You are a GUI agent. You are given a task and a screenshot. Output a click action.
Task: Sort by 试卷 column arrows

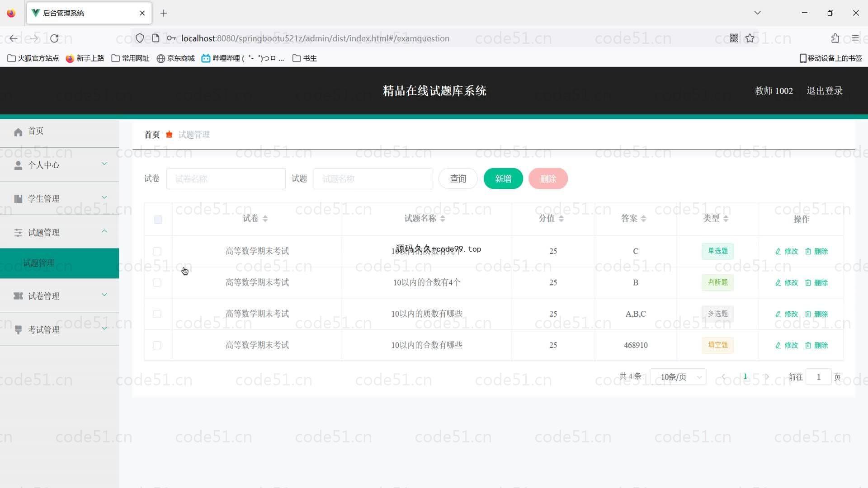[x=265, y=219]
